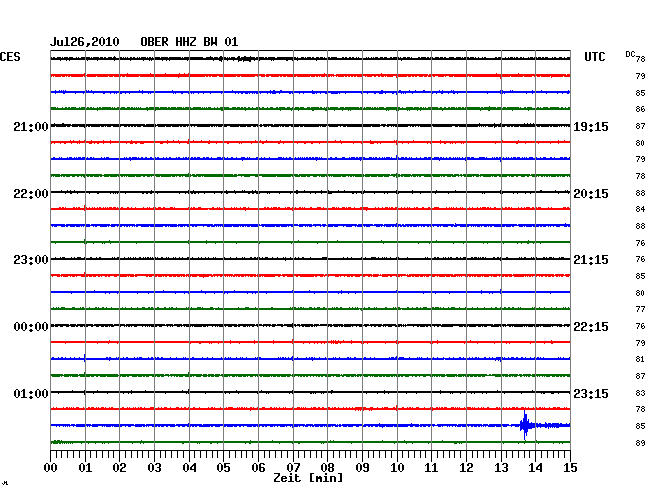Image resolution: width=650 pixels, height=494 pixels.
Task: Click the Zeit [min] axis title
Action: coord(308,478)
